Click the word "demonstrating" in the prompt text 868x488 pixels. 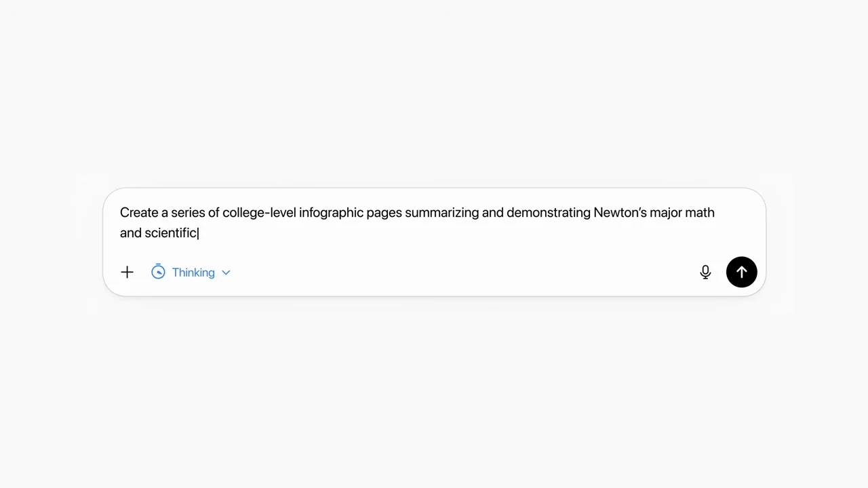(549, 213)
